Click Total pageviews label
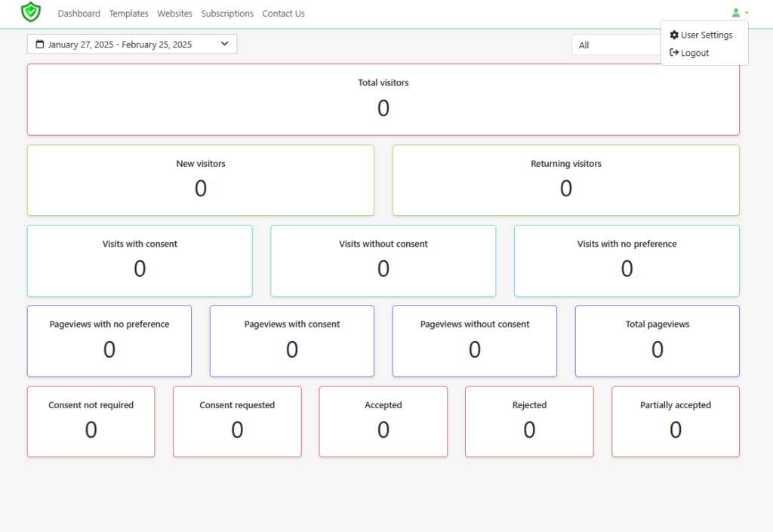 tap(658, 324)
